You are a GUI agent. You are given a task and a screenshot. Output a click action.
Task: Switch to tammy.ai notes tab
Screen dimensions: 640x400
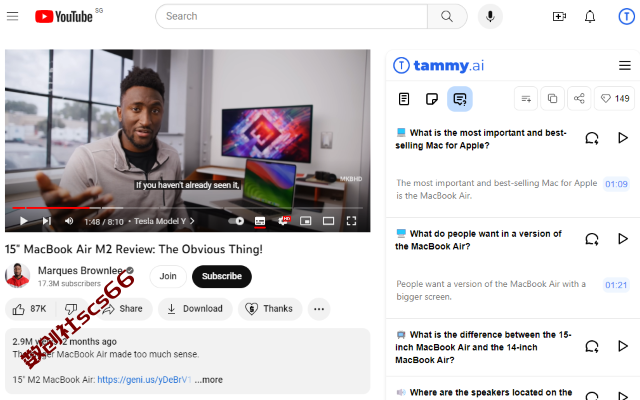[x=431, y=99]
